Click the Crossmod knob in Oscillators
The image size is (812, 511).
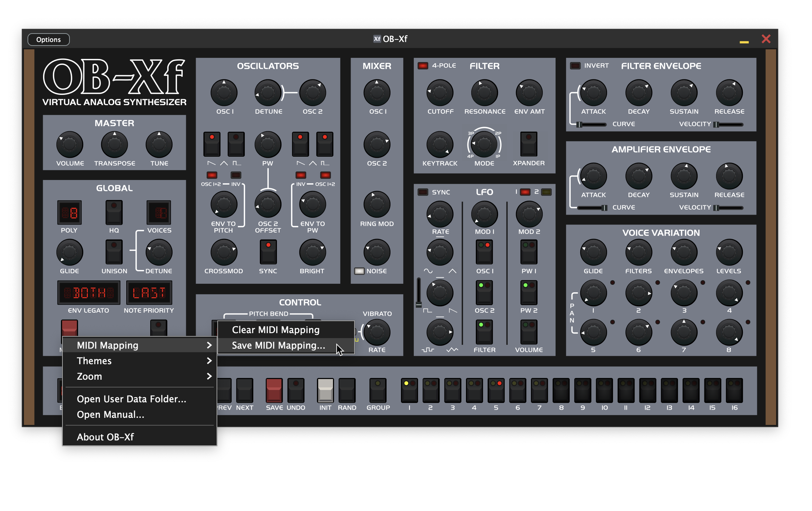coord(224,252)
